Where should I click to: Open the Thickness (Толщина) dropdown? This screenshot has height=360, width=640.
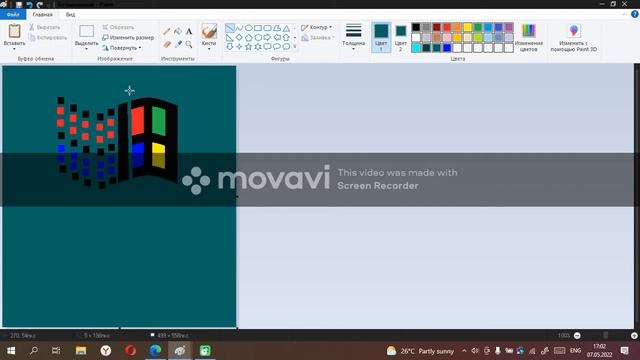pyautogui.click(x=353, y=38)
